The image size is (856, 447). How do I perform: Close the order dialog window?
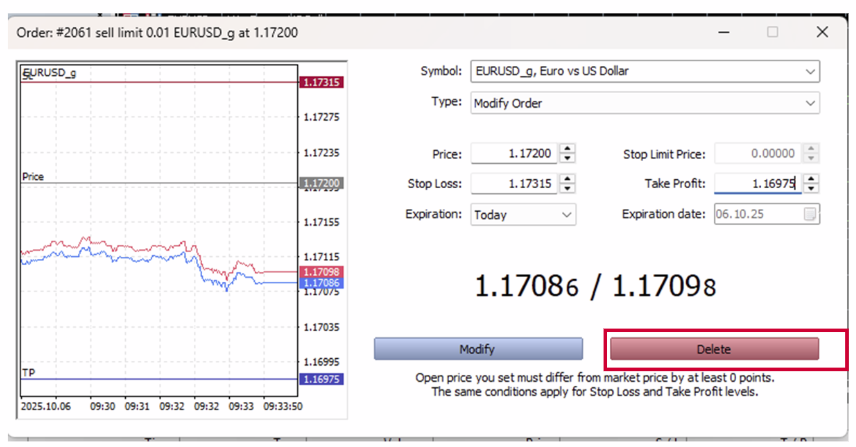pyautogui.click(x=822, y=32)
